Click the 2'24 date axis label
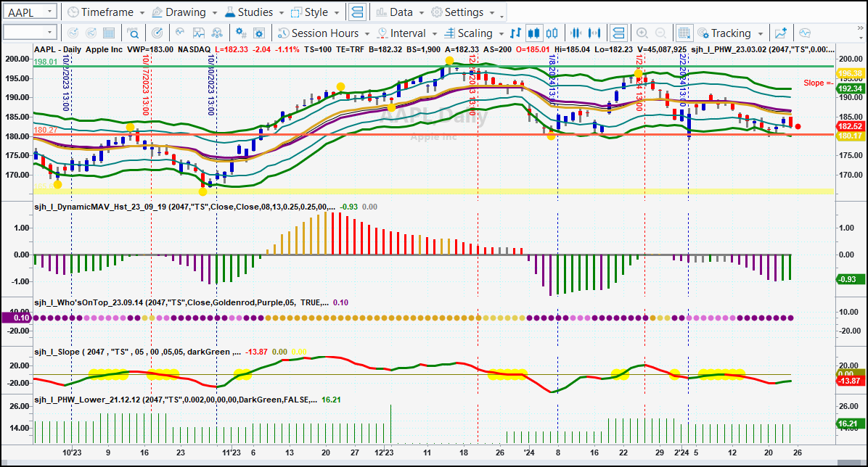 [681, 452]
